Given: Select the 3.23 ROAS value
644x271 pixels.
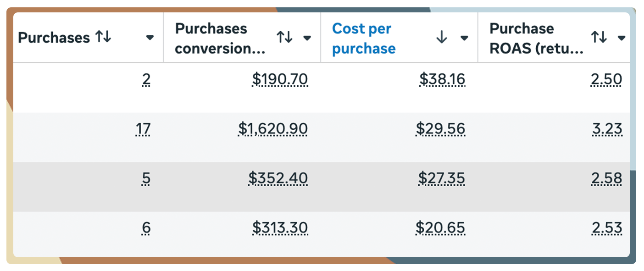Looking at the screenshot, I should point(606,129).
